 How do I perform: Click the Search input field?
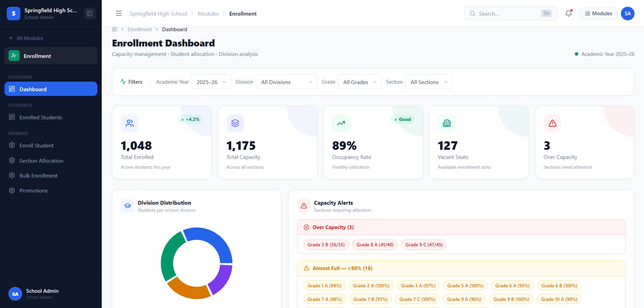click(x=511, y=14)
